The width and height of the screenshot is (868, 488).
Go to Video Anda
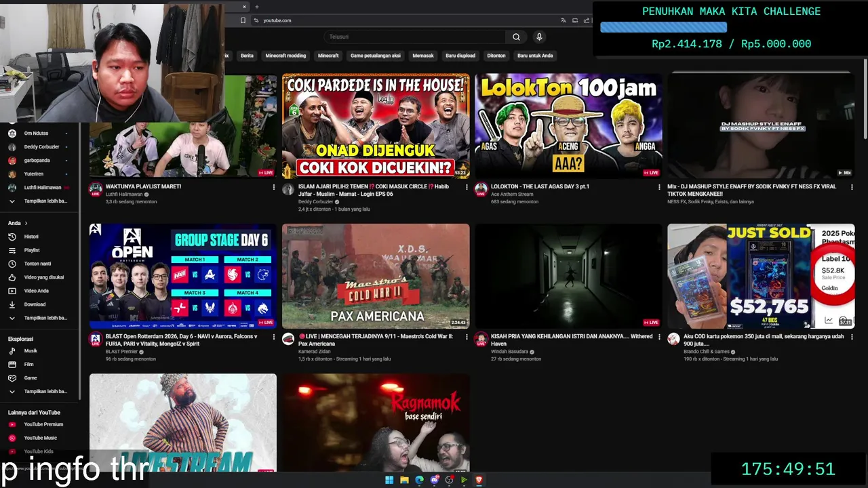coord(36,291)
